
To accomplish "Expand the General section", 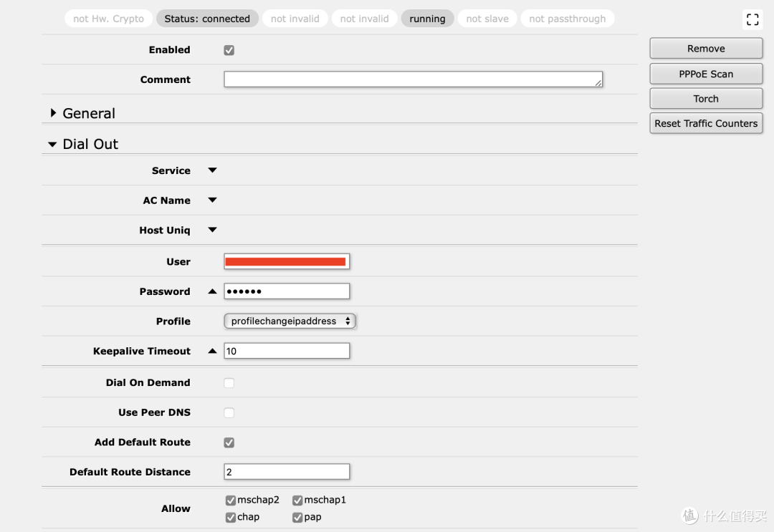I will tap(54, 113).
